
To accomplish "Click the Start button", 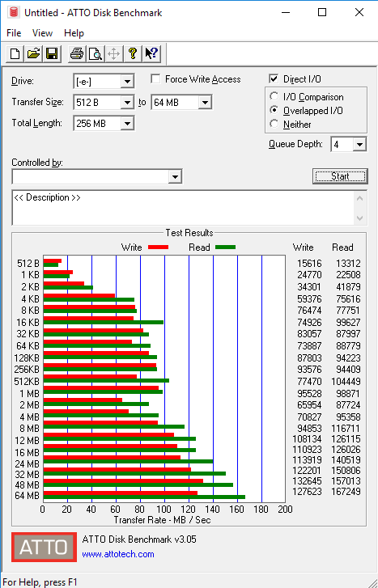I will pos(340,176).
